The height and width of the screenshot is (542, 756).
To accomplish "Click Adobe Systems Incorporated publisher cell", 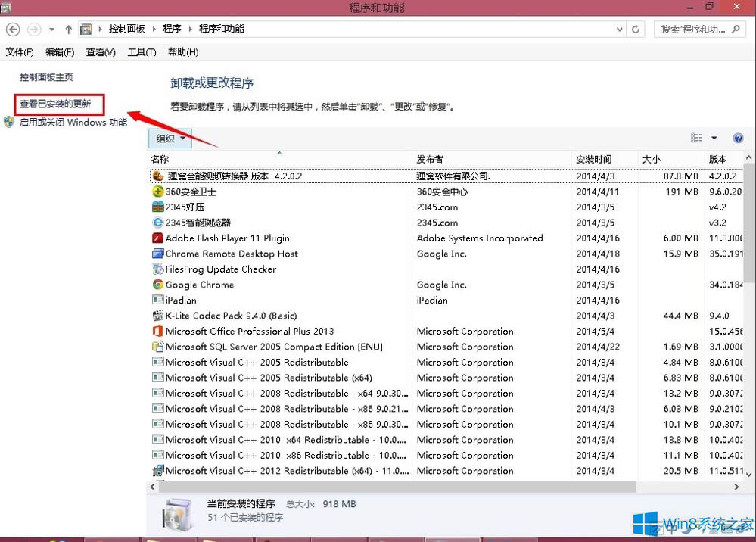I will click(x=480, y=238).
